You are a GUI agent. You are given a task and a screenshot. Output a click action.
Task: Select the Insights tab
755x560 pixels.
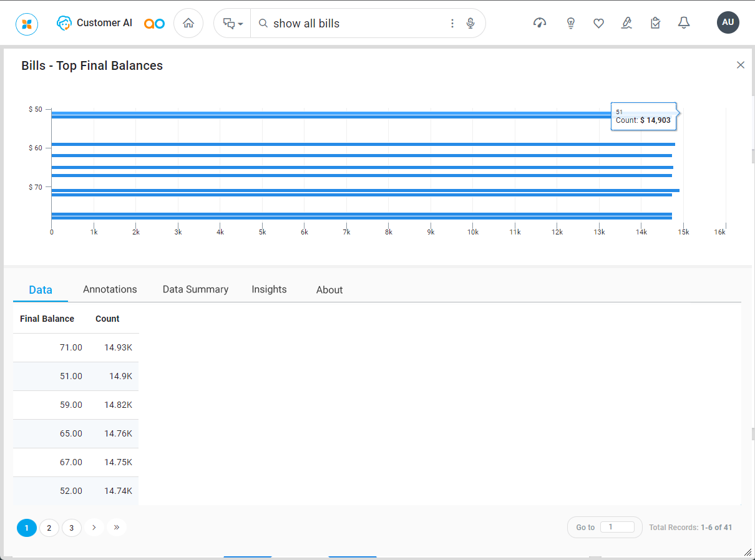point(269,289)
